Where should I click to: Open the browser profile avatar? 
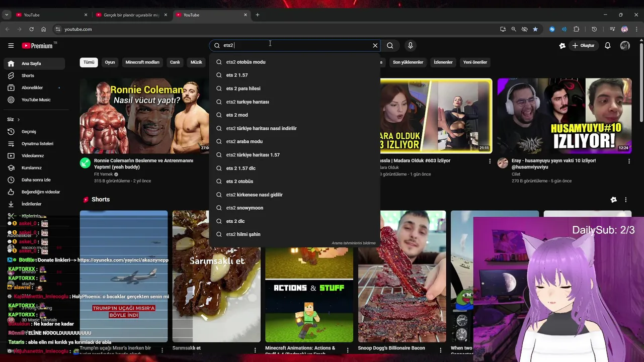pos(624,29)
